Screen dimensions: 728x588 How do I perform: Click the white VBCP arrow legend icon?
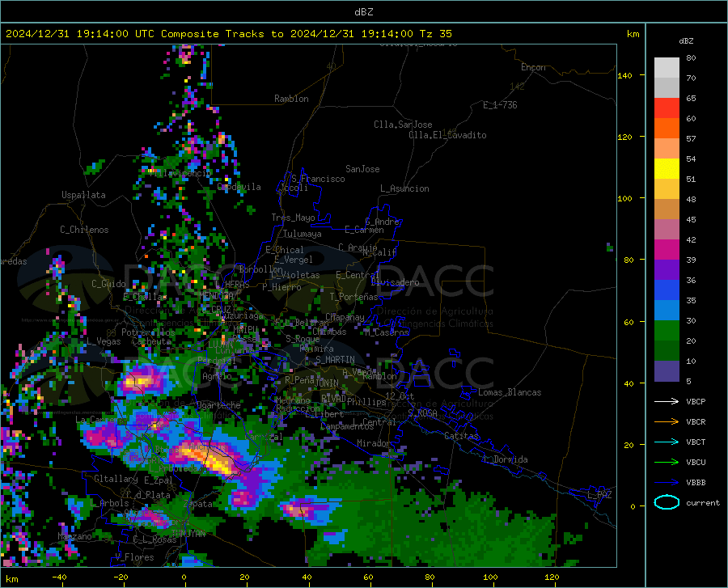[667, 401]
